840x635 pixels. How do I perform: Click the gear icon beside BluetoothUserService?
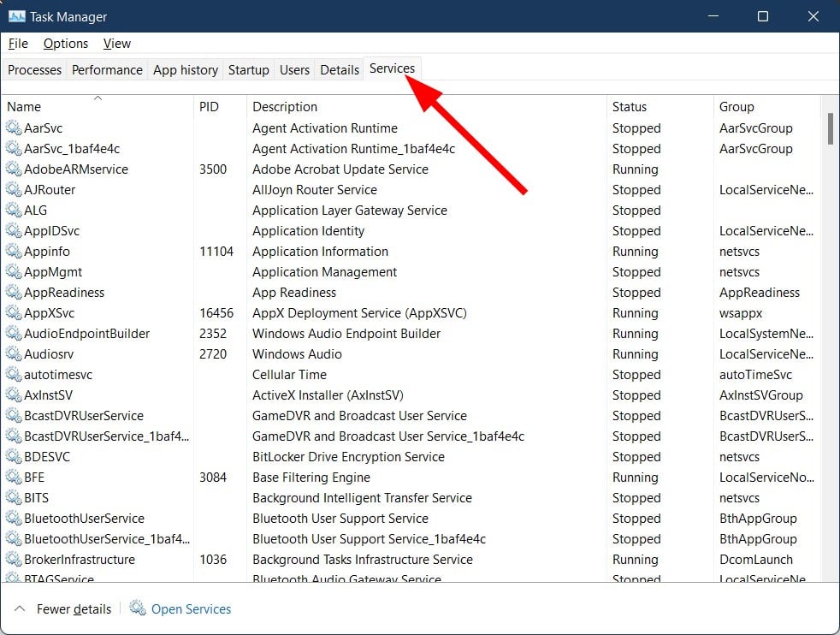pos(14,518)
